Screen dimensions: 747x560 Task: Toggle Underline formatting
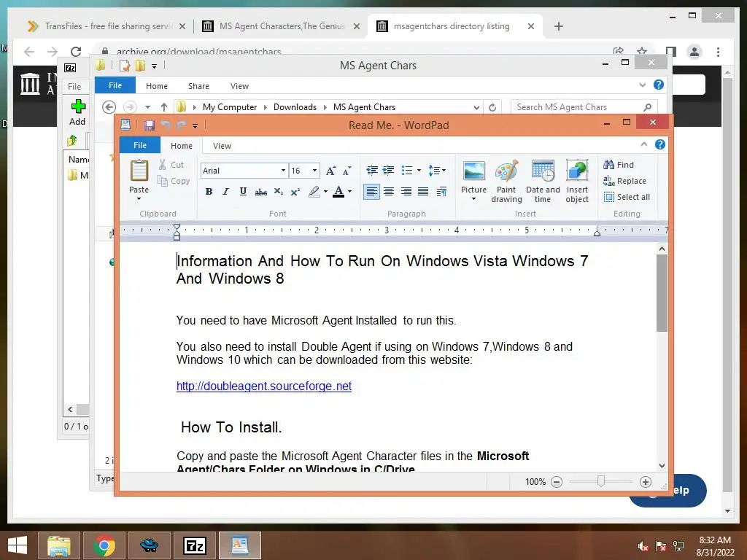pyautogui.click(x=243, y=192)
